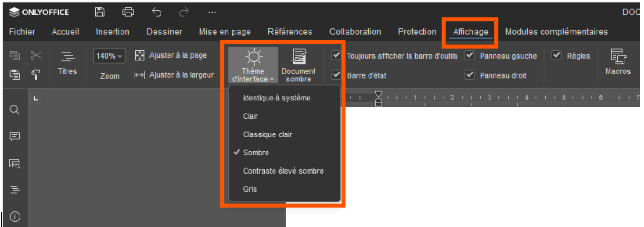Viewport: 644px width, 227px height.
Task: Open the three-dots quick access menu
Action: tap(212, 12)
